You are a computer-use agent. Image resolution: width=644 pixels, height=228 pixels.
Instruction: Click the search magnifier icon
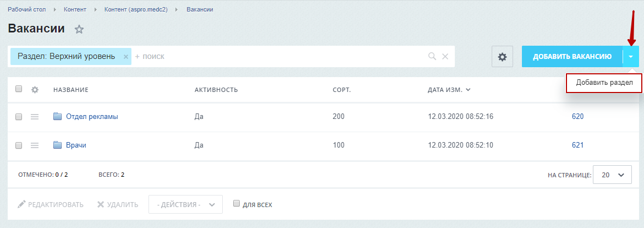(x=432, y=56)
